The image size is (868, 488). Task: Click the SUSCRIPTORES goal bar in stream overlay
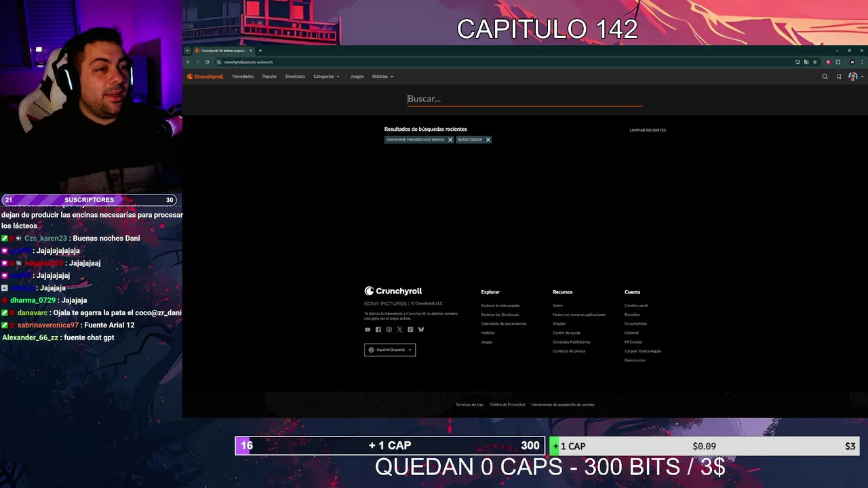tap(89, 200)
